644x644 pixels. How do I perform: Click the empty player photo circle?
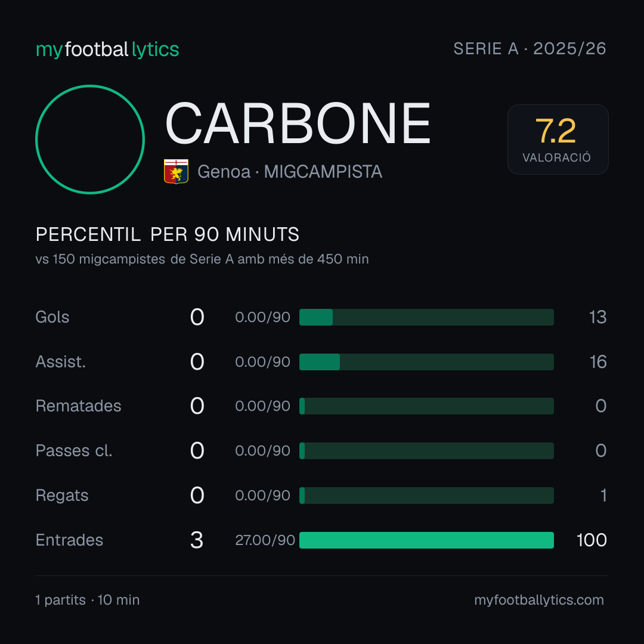[x=90, y=140]
